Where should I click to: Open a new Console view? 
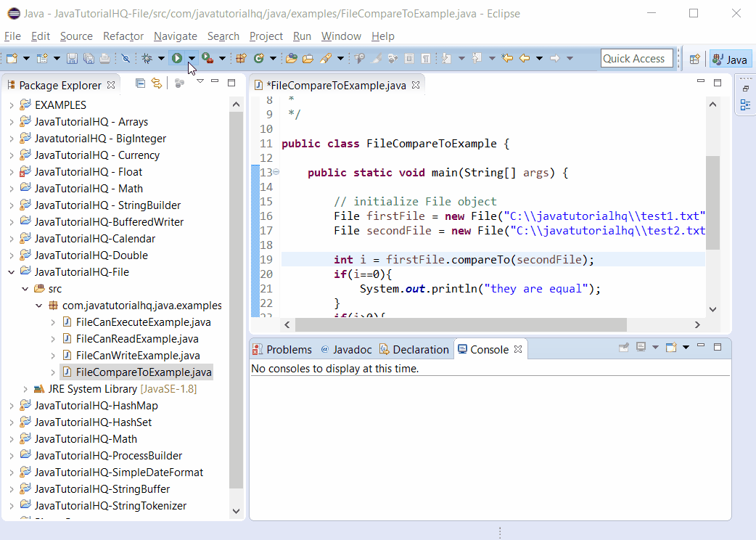click(x=672, y=348)
